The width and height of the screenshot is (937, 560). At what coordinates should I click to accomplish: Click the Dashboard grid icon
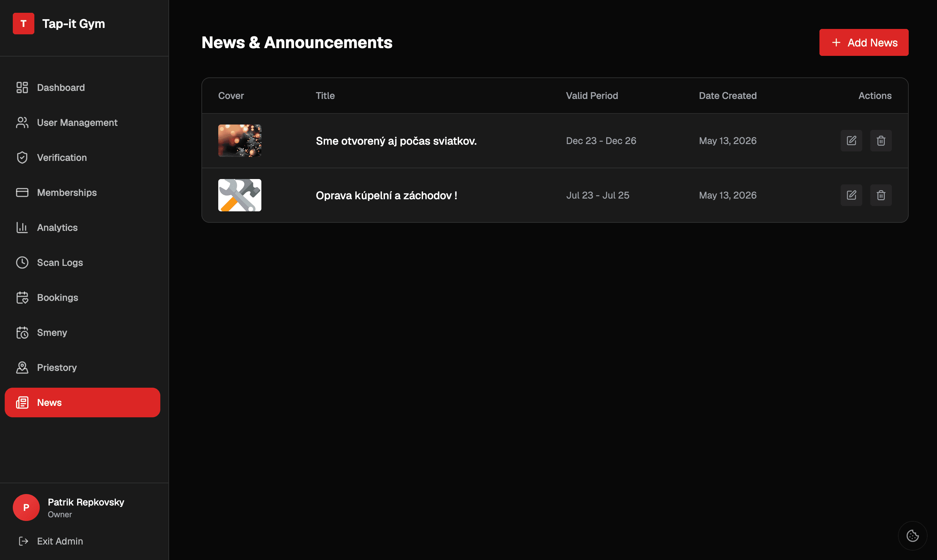click(22, 87)
